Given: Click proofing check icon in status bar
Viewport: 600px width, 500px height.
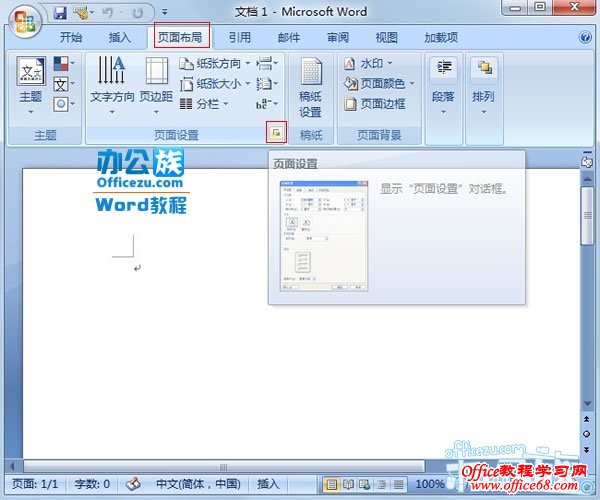Looking at the screenshot, I should (x=134, y=484).
